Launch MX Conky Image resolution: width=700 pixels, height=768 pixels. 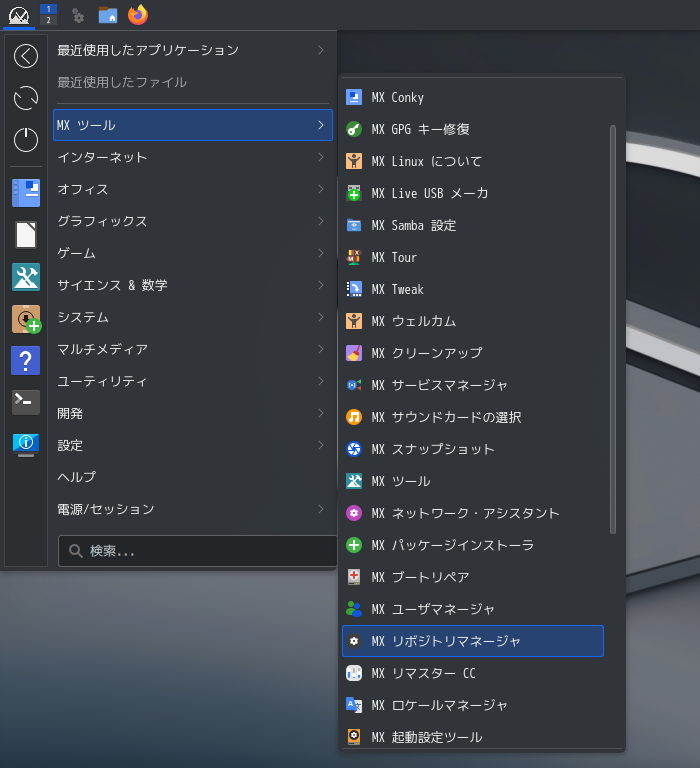click(473, 97)
